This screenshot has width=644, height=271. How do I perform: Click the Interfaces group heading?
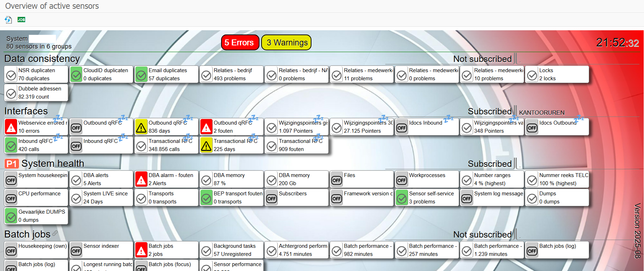[26, 111]
